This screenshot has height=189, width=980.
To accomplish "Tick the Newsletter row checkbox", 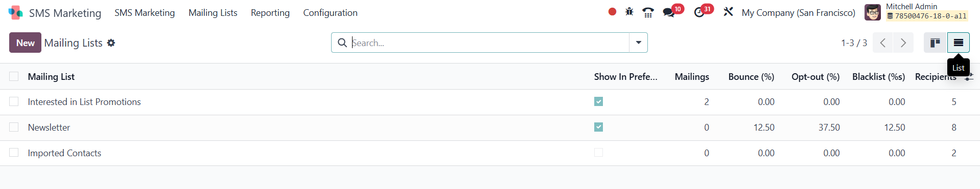I will coord(14,127).
